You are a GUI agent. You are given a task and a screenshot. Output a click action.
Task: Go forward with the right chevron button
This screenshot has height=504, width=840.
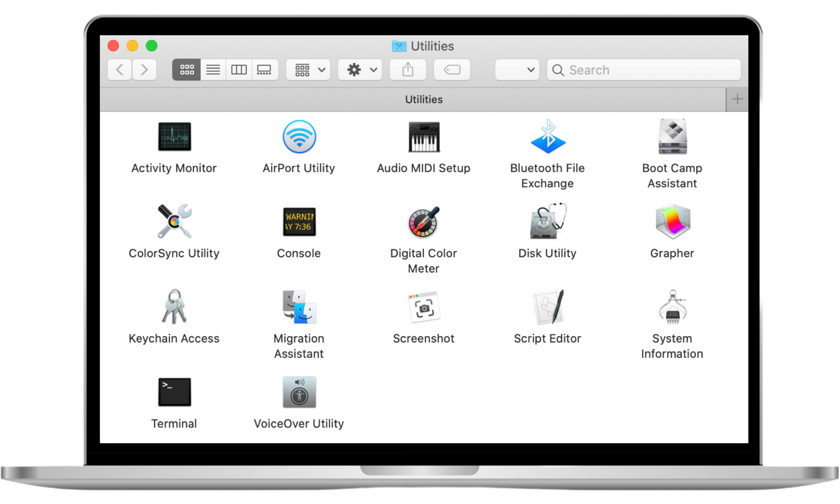144,70
